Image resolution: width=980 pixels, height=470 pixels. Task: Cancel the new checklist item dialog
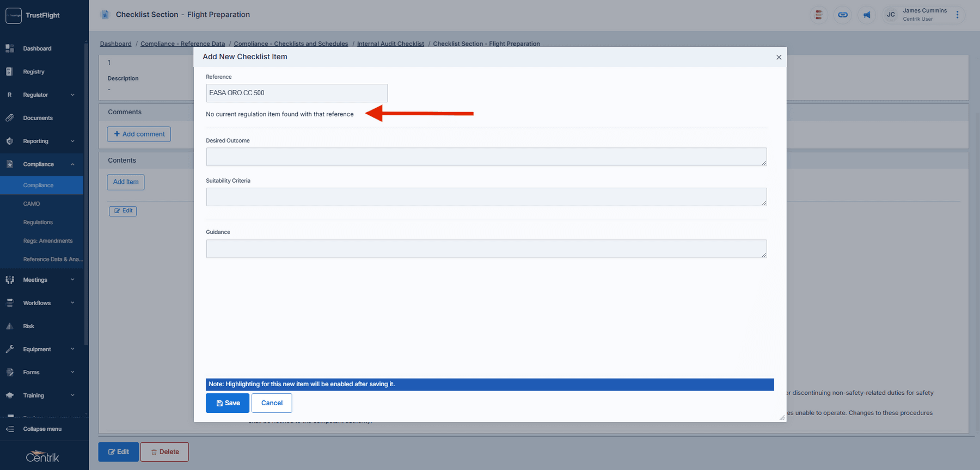click(272, 403)
